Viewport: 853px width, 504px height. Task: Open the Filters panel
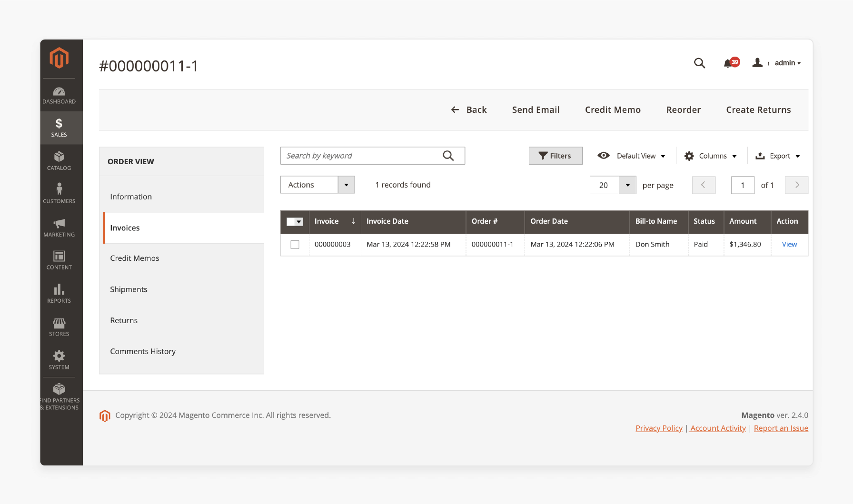(555, 156)
